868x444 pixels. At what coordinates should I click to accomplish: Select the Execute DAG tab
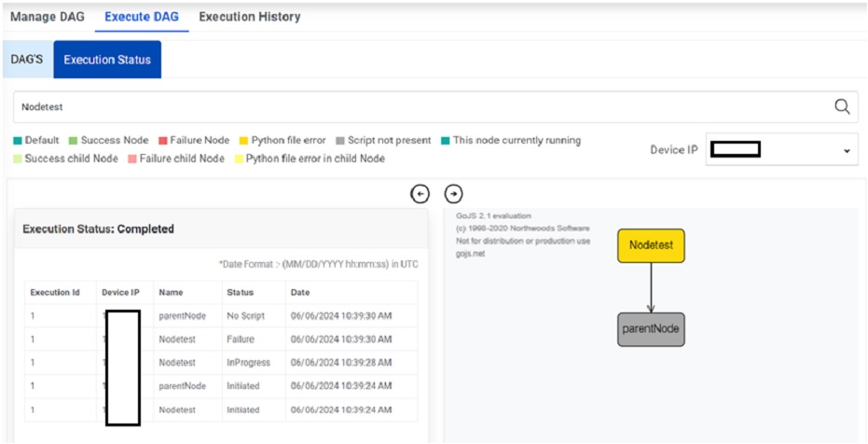[x=141, y=17]
